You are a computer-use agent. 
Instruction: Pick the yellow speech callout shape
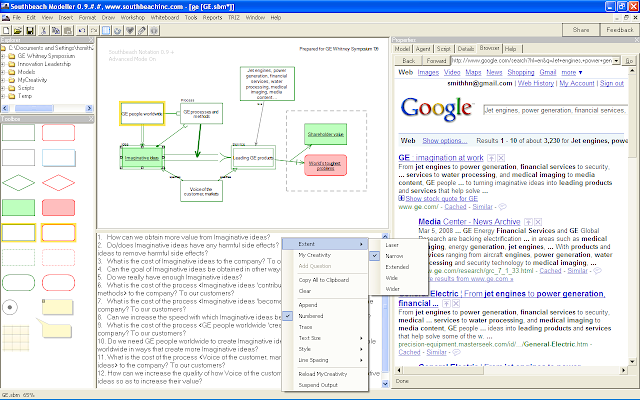(55, 329)
